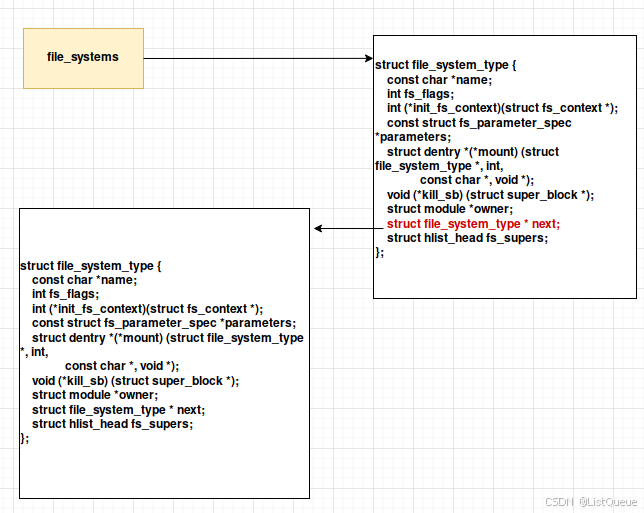The width and height of the screenshot is (644, 513).
Task: Select the yellow file_systems box
Action: coord(83,58)
